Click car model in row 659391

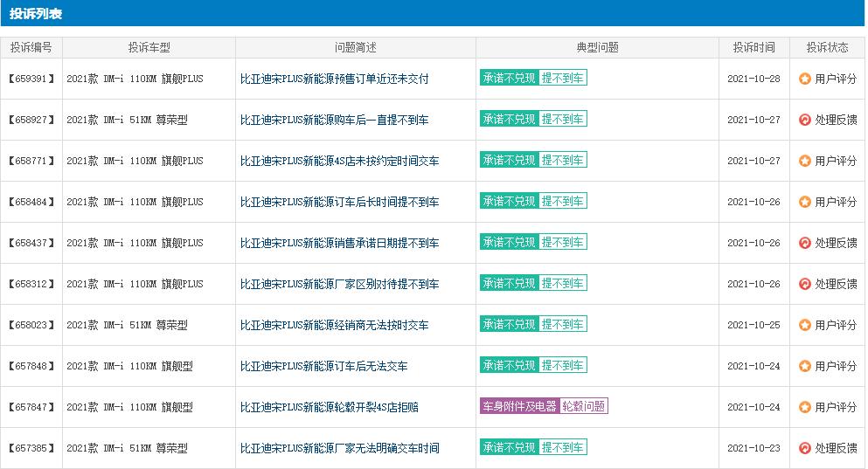135,79
